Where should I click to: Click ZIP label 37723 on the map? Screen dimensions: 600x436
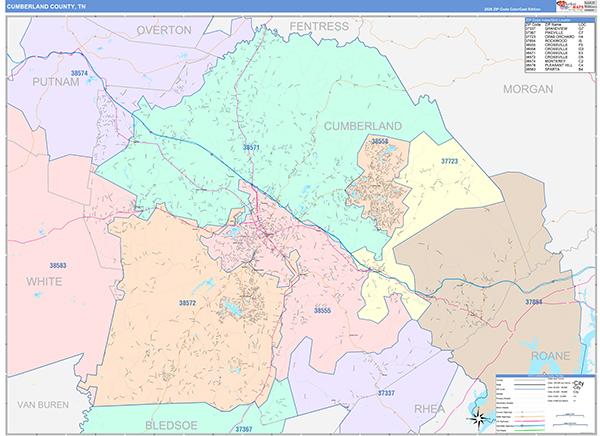click(449, 161)
